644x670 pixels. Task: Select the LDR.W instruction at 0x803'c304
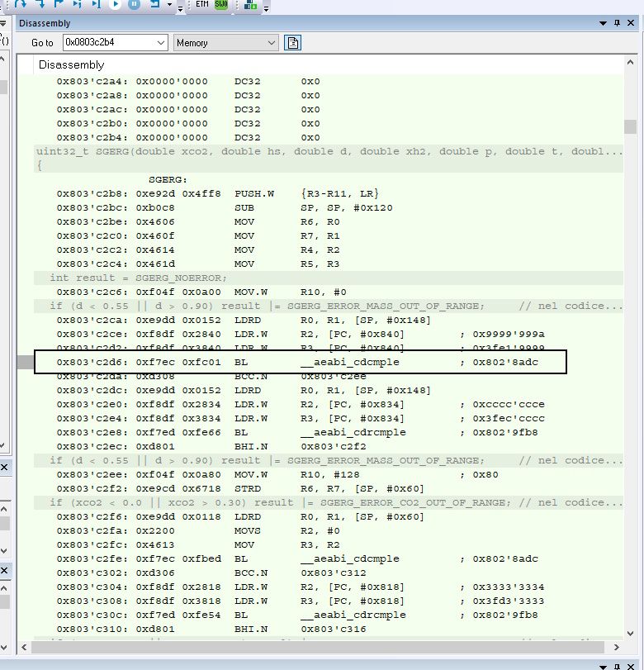329,587
